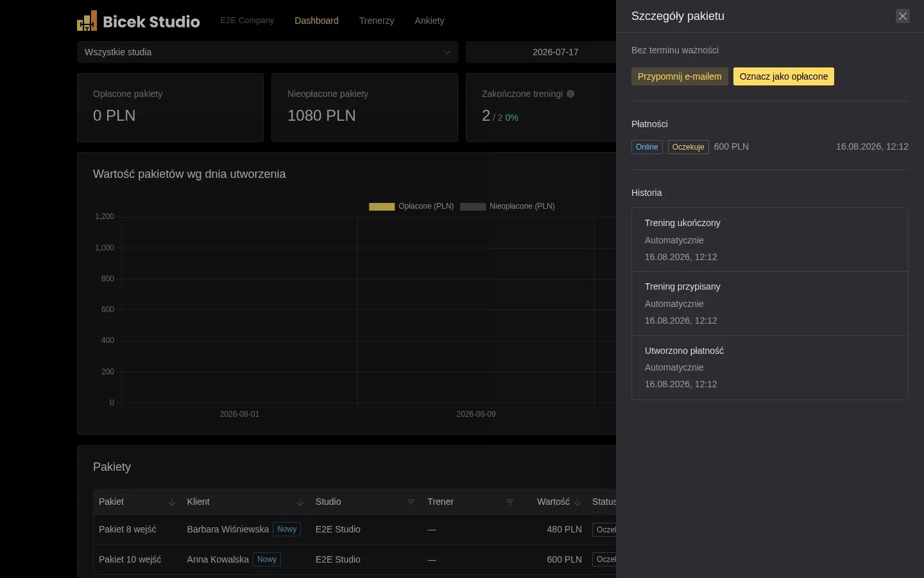Click client name Barbara Wiśniewska
The image size is (924, 578).
pos(228,529)
